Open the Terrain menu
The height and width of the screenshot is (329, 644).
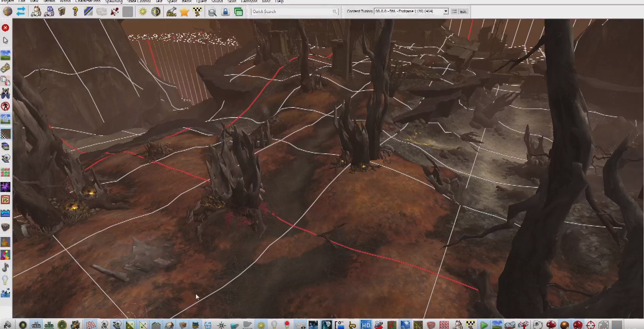click(49, 1)
